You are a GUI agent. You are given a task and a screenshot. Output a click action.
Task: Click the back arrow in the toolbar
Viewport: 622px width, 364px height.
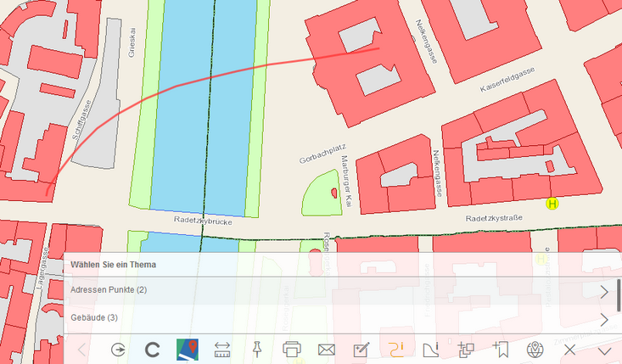coord(82,350)
